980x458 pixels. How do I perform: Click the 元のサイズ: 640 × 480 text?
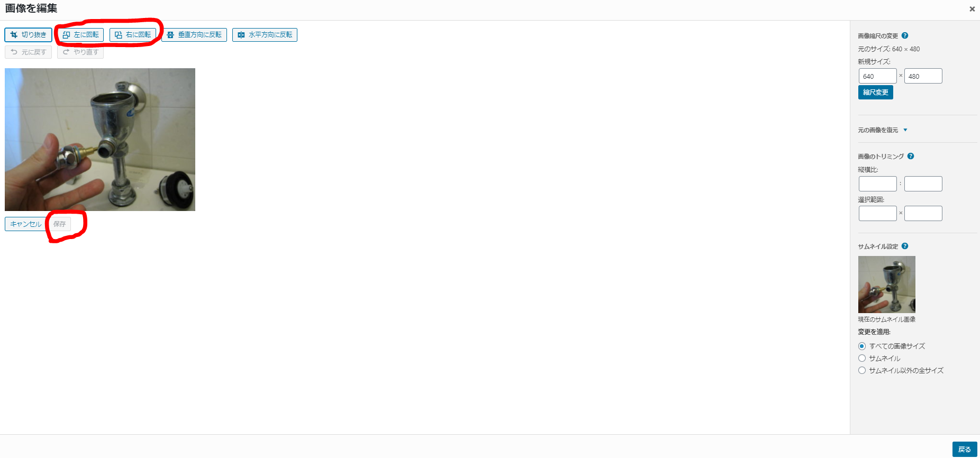[889, 49]
